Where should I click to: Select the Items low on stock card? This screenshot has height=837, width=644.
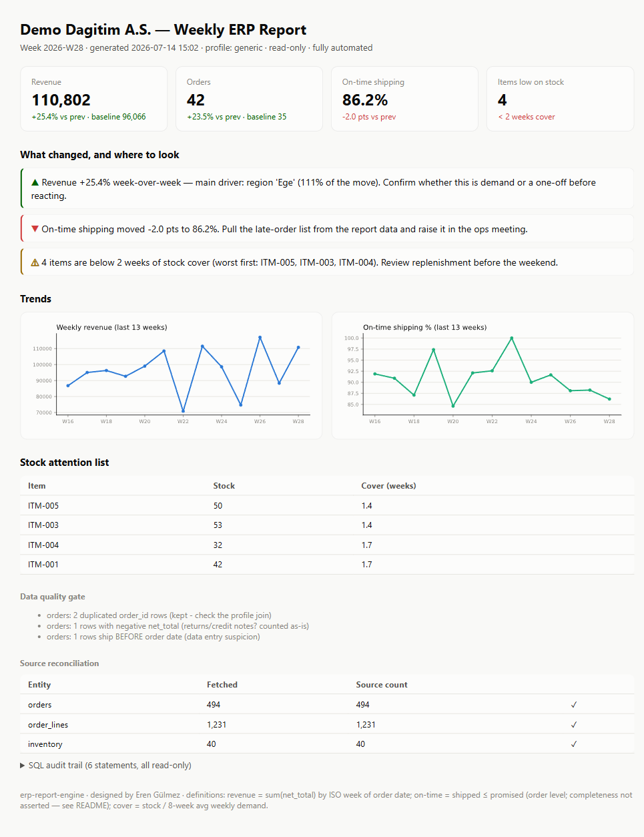coord(560,99)
